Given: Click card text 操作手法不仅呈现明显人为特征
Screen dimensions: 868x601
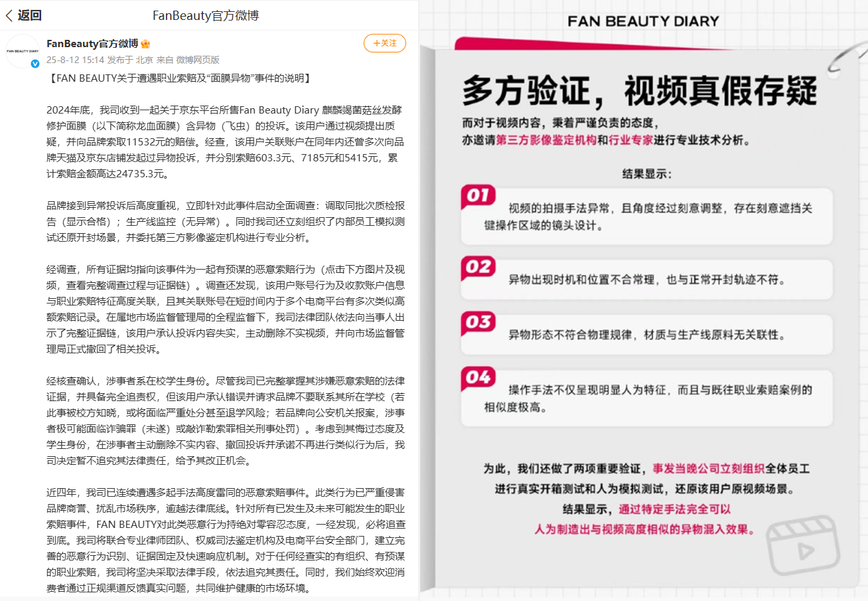Looking at the screenshot, I should click(x=648, y=398).
